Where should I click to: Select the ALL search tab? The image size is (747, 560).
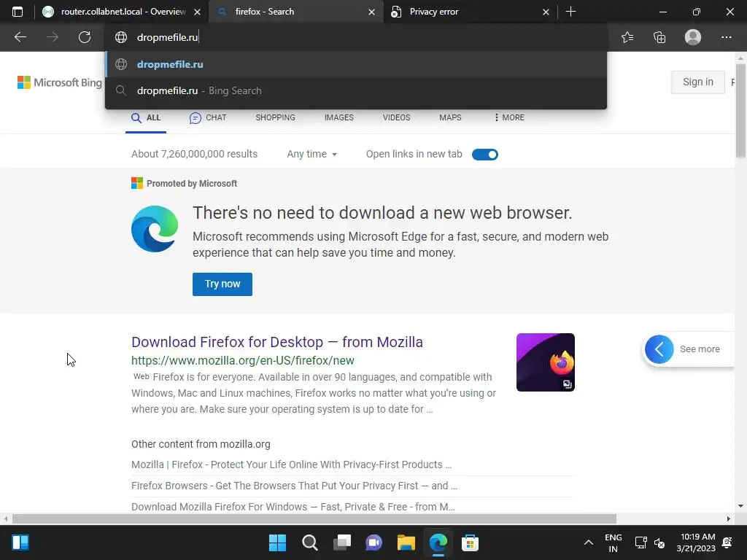146,117
